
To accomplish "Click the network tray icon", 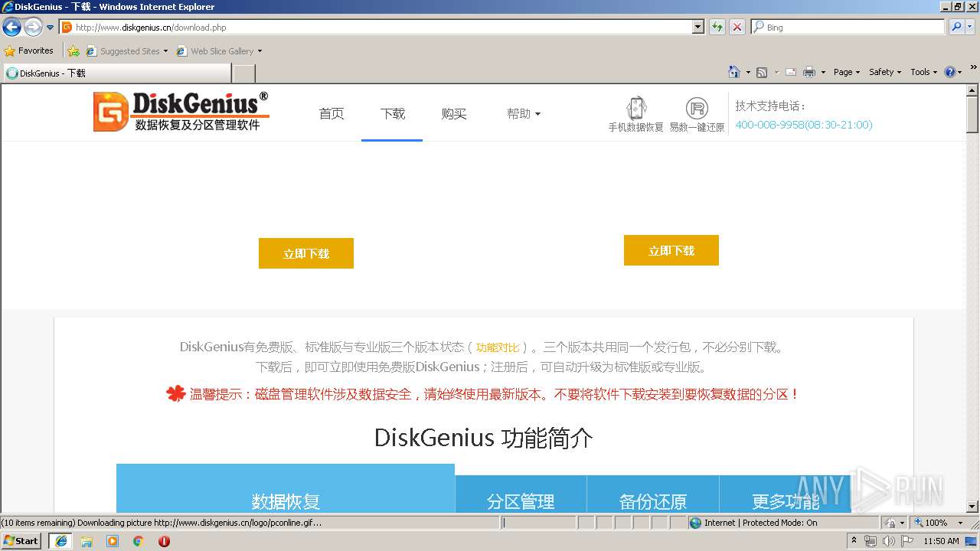I will click(x=871, y=541).
